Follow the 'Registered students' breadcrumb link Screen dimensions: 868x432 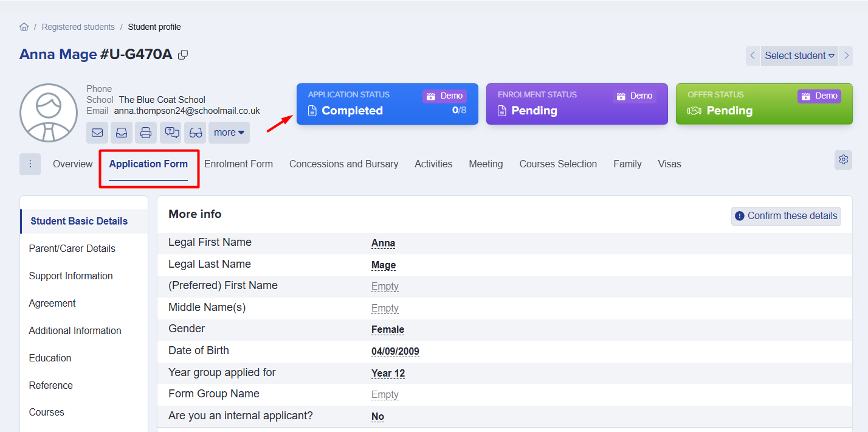click(x=78, y=27)
